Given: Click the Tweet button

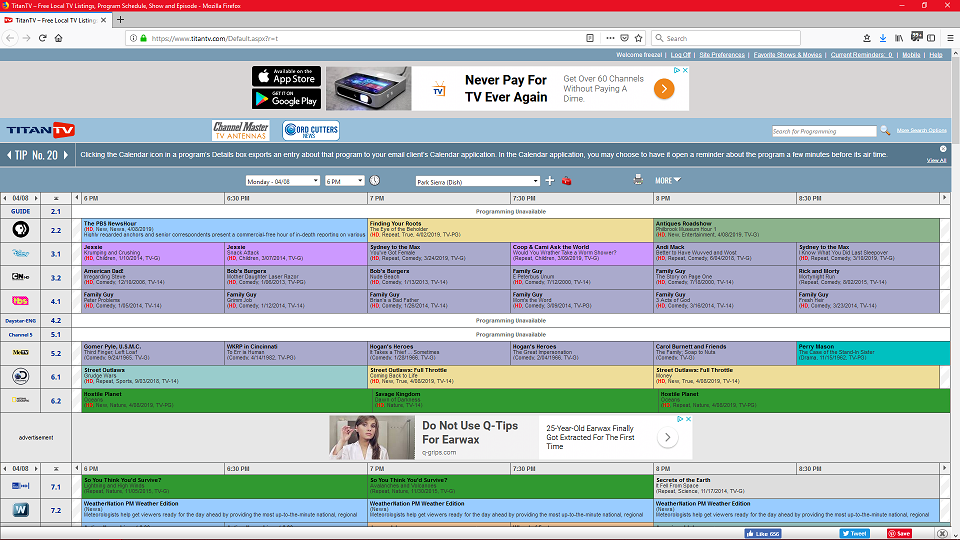Looking at the screenshot, I should [x=854, y=533].
